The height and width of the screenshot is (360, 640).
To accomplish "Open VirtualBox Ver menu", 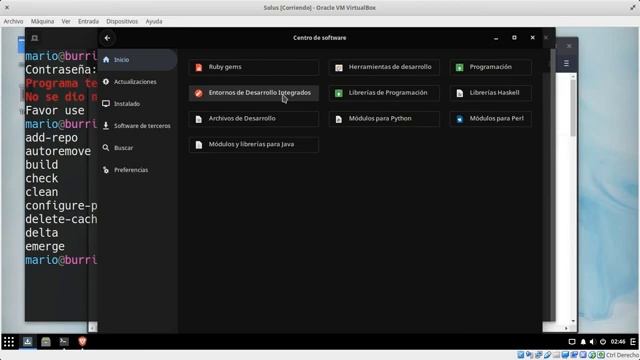I will click(66, 21).
